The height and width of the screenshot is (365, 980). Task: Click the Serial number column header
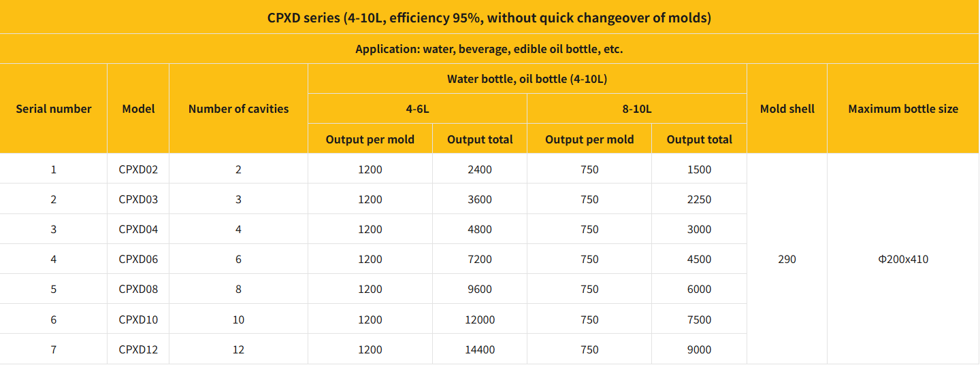[54, 109]
